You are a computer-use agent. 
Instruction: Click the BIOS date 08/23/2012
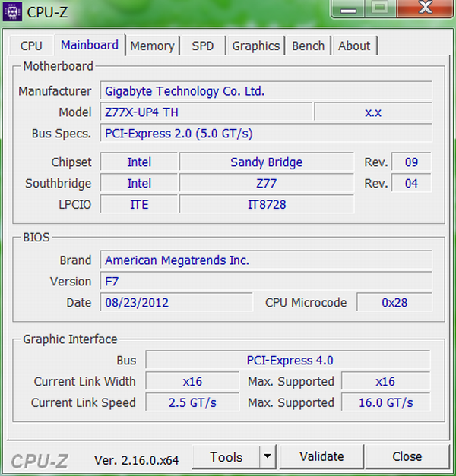point(176,303)
